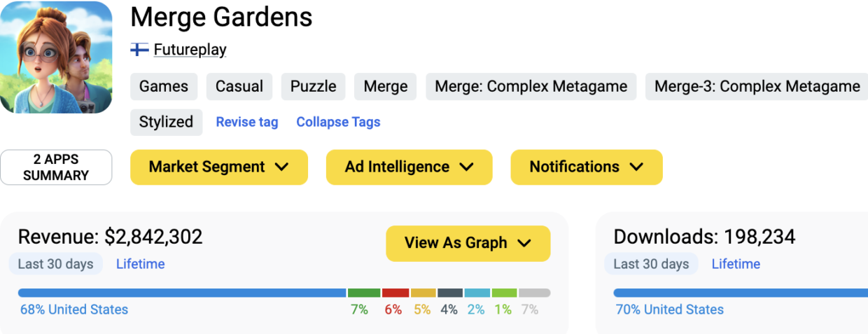Expand the Notifications dropdown
This screenshot has width=868, height=334.
click(586, 167)
